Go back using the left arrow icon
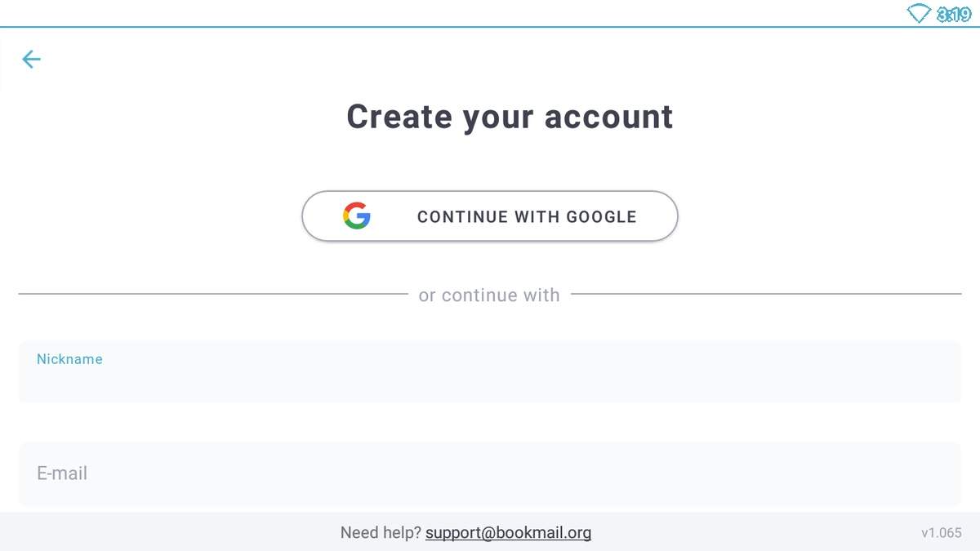The image size is (980, 551). (31, 59)
